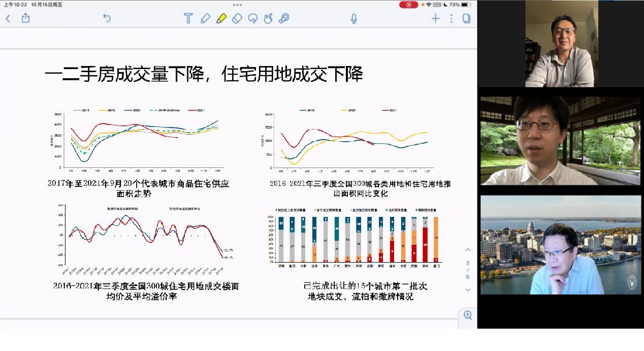This screenshot has width=644, height=351.
Task: Tap the microphone to start audio recording
Action: coord(353,18)
